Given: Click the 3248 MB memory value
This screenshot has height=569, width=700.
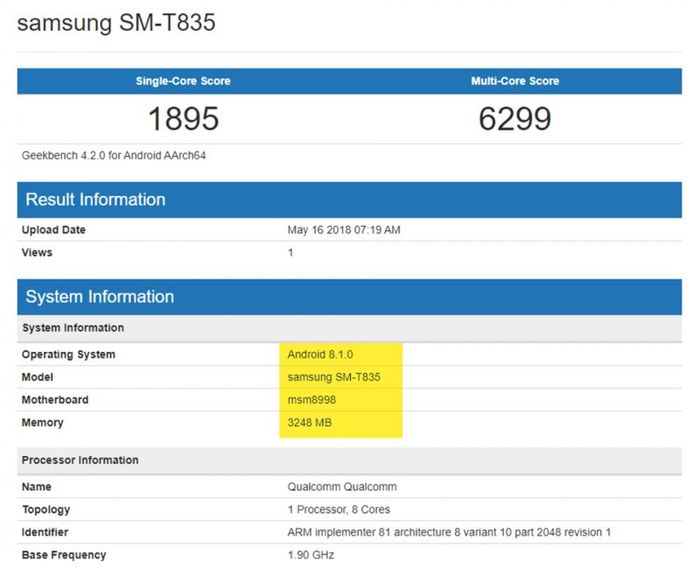Looking at the screenshot, I should tap(309, 423).
